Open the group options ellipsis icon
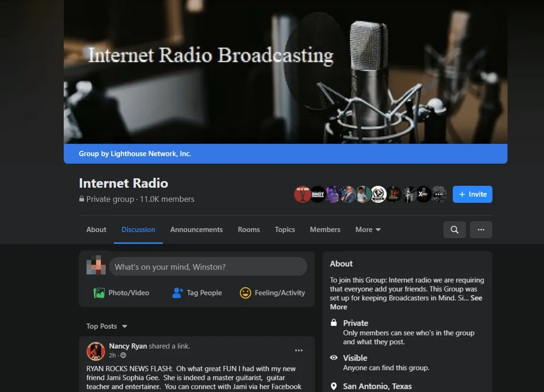The height and width of the screenshot is (392, 544). [x=481, y=230]
